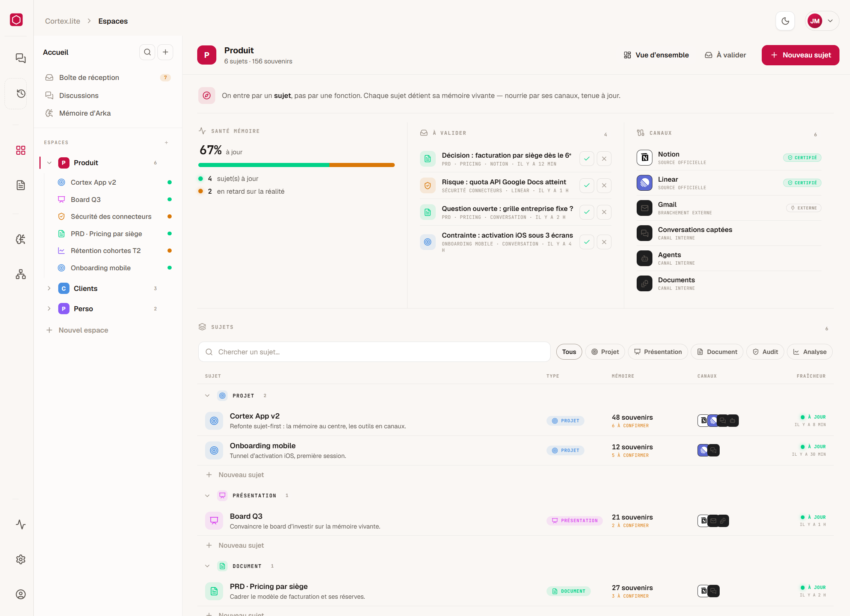Image resolution: width=850 pixels, height=616 pixels.
Task: Open the Onboarding mobile subject row
Action: pyautogui.click(x=515, y=450)
